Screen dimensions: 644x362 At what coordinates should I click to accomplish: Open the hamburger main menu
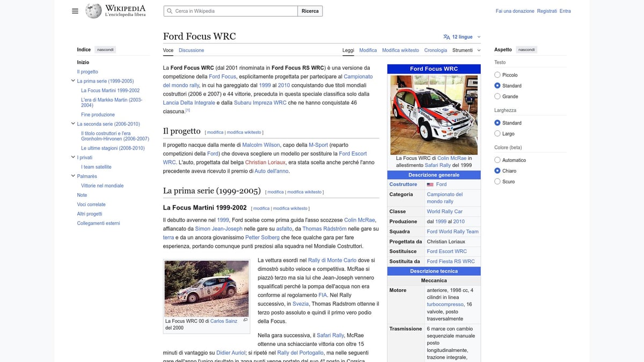[x=75, y=11]
